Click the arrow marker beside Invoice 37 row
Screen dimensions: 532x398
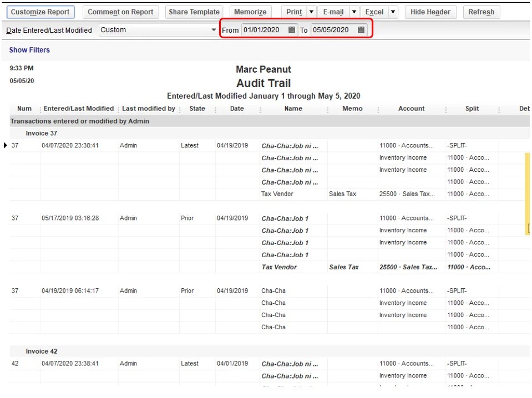point(4,145)
